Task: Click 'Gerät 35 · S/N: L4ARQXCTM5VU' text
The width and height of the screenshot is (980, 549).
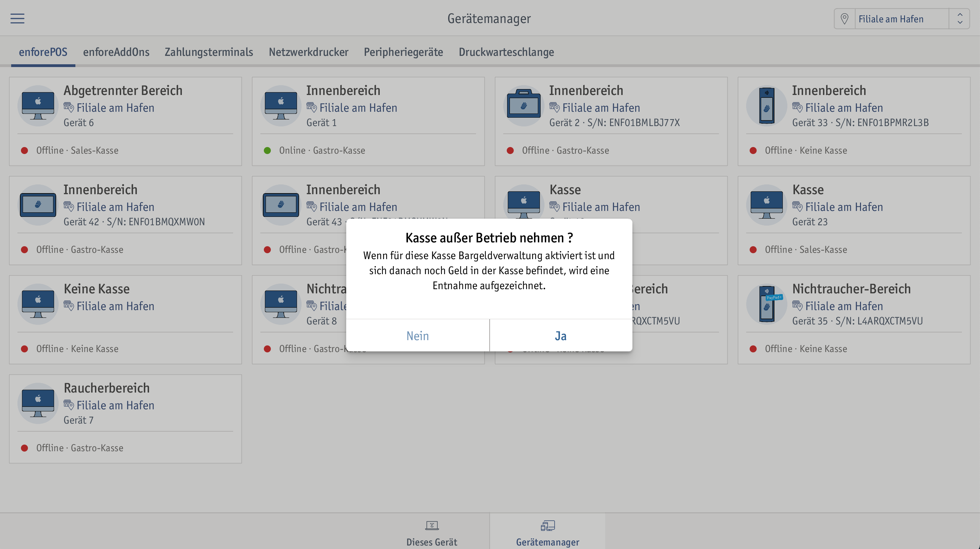Action: 857,321
